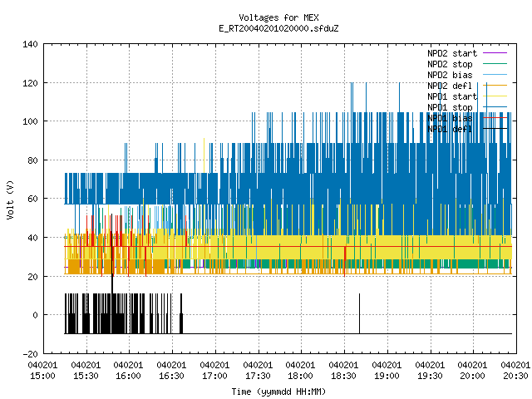This screenshot has width=532, height=399.
Task: Click the 0 y-axis tick label
Action: (35, 315)
